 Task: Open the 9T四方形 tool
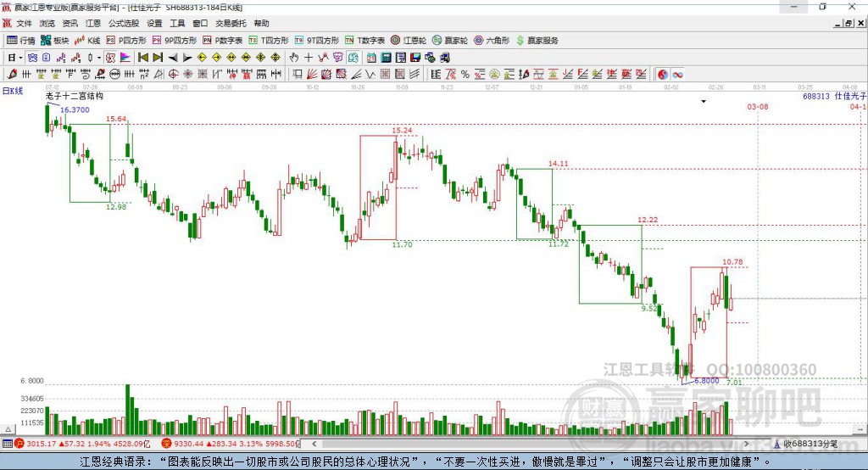317,41
